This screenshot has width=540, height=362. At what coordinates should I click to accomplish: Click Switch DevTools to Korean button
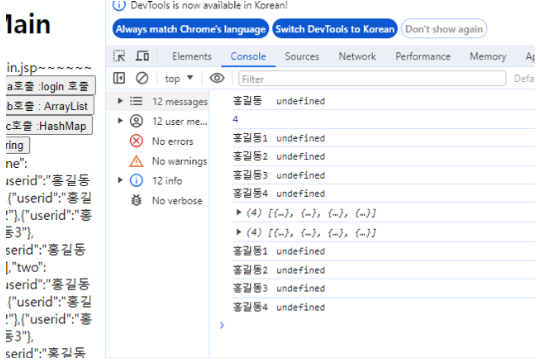point(335,29)
